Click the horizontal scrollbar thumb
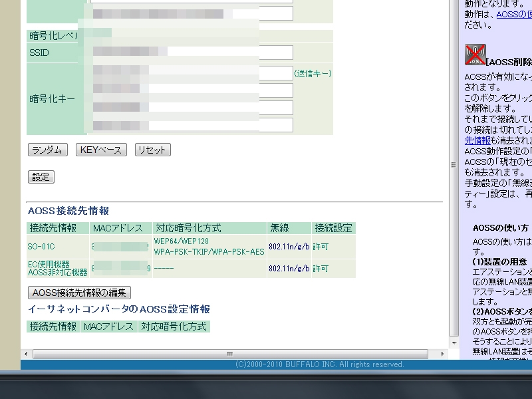Screen dimensions: 532x399 [x=230, y=354]
